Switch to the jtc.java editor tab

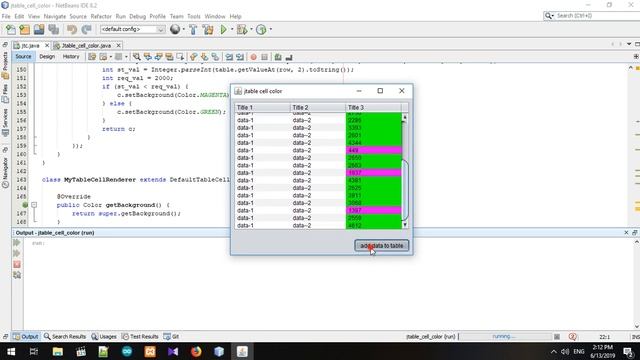point(30,45)
